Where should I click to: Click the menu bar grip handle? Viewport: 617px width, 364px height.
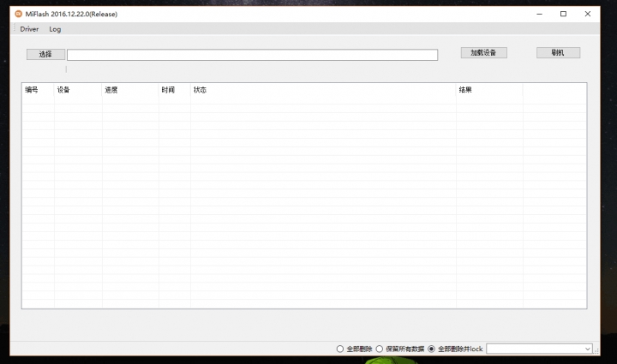[15, 29]
